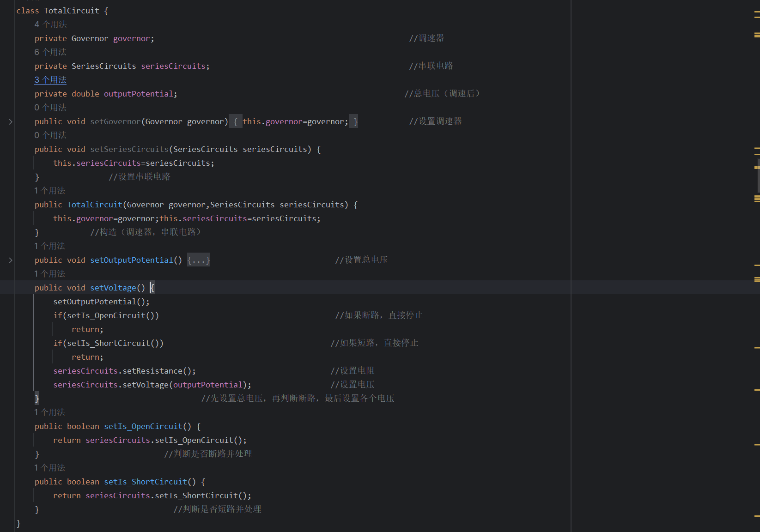Screen dimensions: 760x532
Task: Click the comment '//判断是否短路并处理'
Action: point(217,509)
